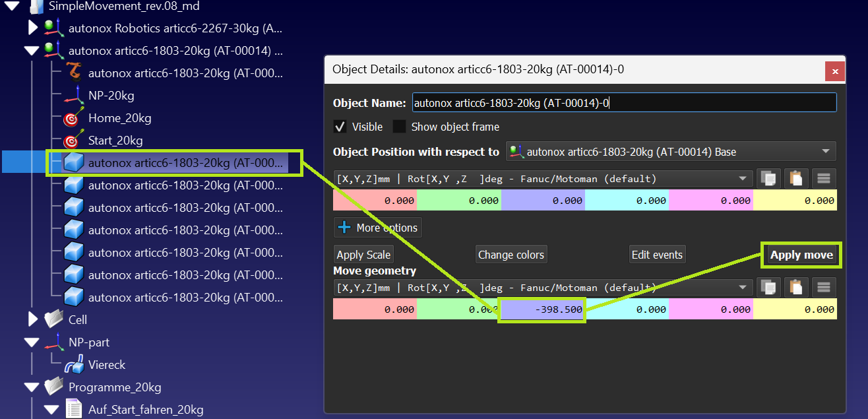Click the Viereck curve object icon
The image size is (868, 419).
tap(73, 364)
